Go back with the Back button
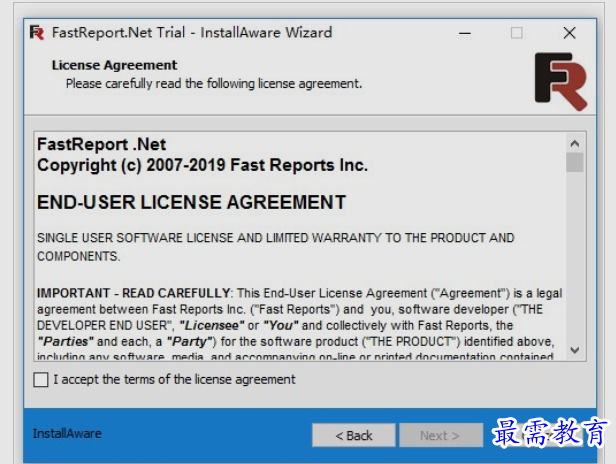The image size is (616, 464). pos(354,435)
